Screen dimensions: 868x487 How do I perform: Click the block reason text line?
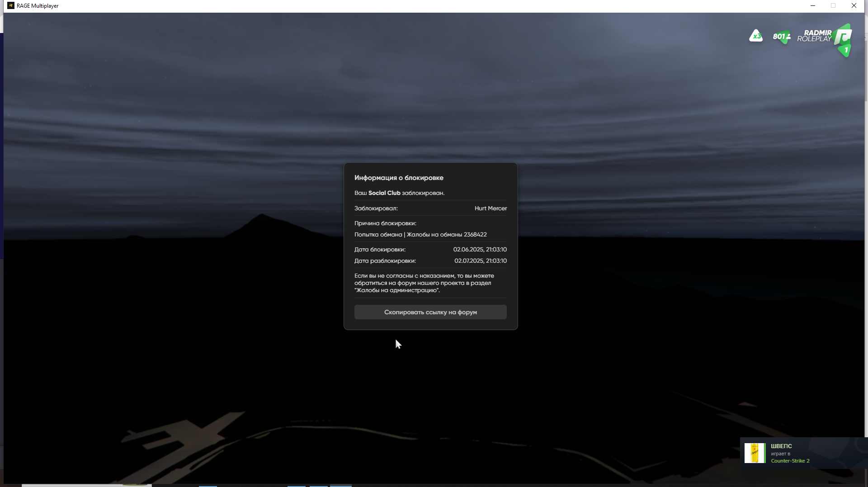pos(420,235)
